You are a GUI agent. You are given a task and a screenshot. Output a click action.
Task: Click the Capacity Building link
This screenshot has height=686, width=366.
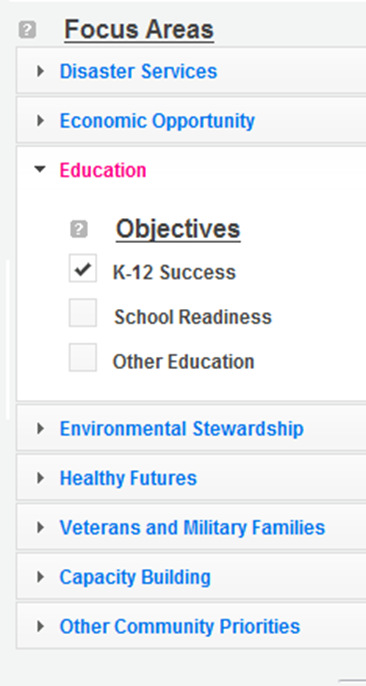[135, 578]
